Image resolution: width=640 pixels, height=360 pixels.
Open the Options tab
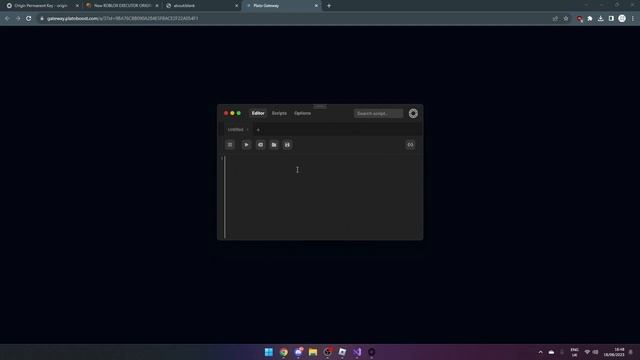tap(302, 113)
